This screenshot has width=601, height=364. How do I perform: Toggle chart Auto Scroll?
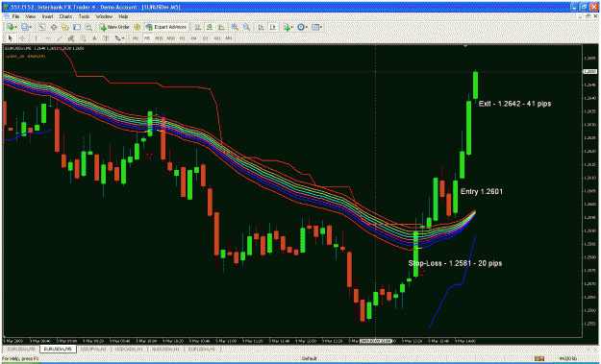[261, 27]
